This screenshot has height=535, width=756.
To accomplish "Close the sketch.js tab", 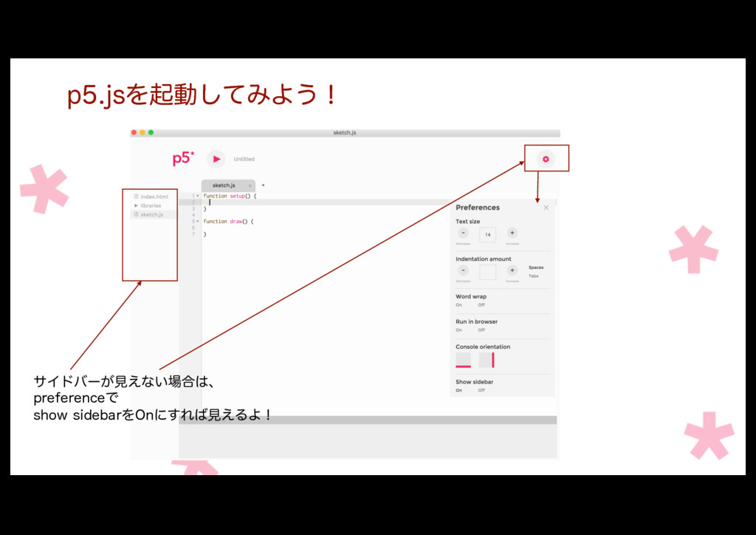I will coord(250,185).
